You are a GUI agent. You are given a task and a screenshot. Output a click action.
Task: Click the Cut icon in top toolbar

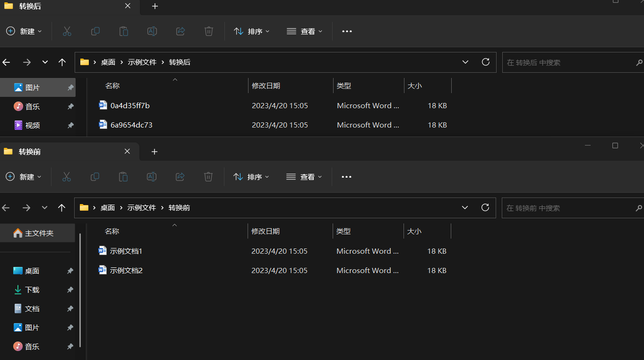tap(67, 31)
